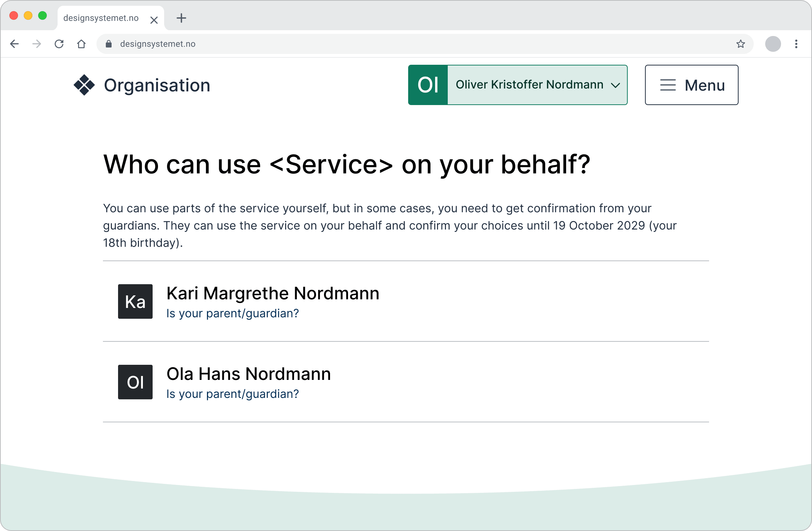
Task: Close the window with the red button
Action: pos(14,15)
